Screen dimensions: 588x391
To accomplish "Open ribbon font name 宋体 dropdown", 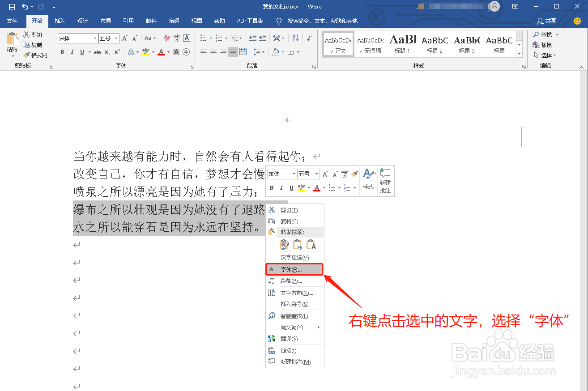I will tap(95, 38).
